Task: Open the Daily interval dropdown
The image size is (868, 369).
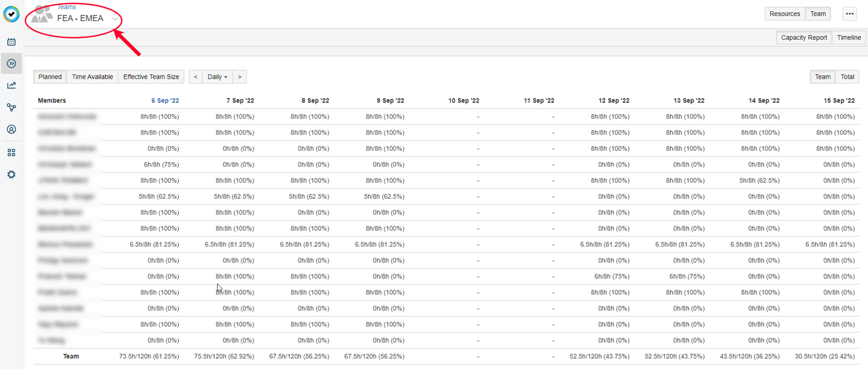Action: [217, 77]
